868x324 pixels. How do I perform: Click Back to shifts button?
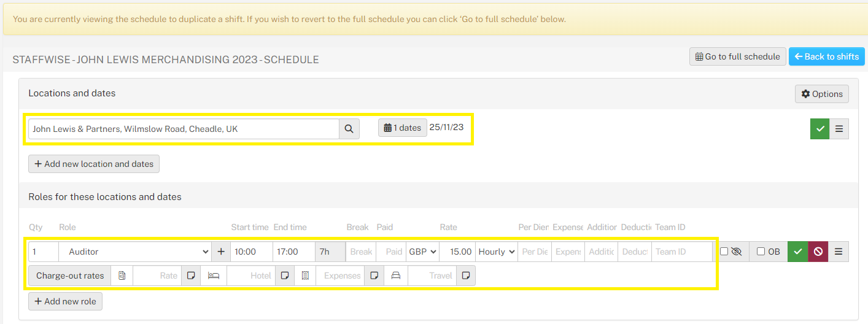coord(826,56)
